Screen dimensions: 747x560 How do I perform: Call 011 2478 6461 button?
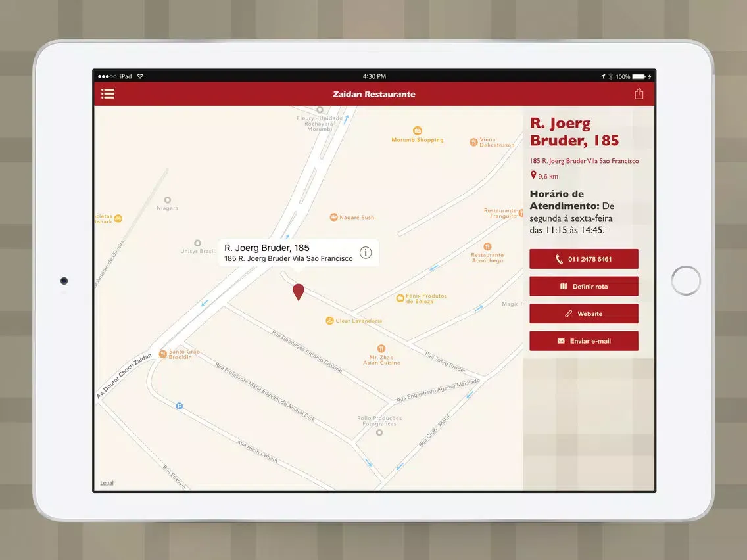[584, 259]
